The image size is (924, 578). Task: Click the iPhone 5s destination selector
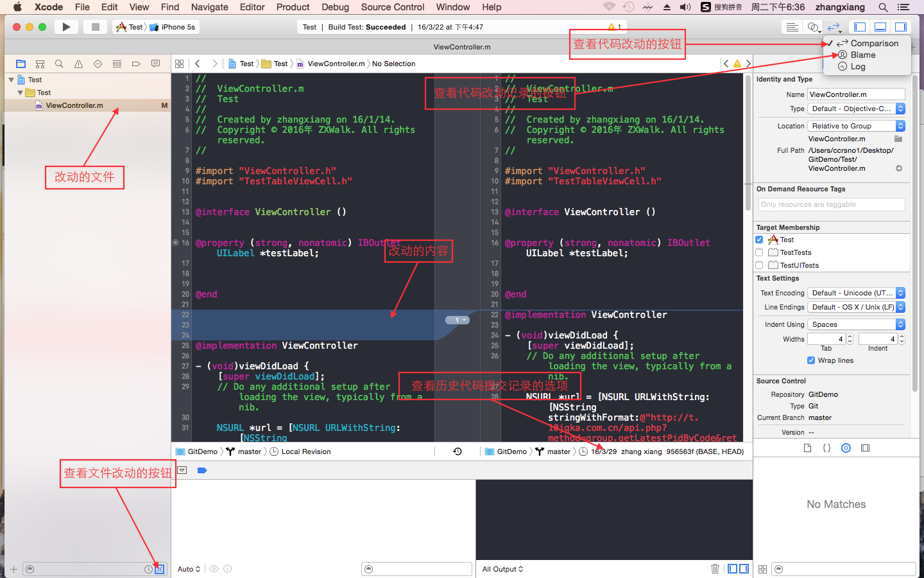pos(173,27)
